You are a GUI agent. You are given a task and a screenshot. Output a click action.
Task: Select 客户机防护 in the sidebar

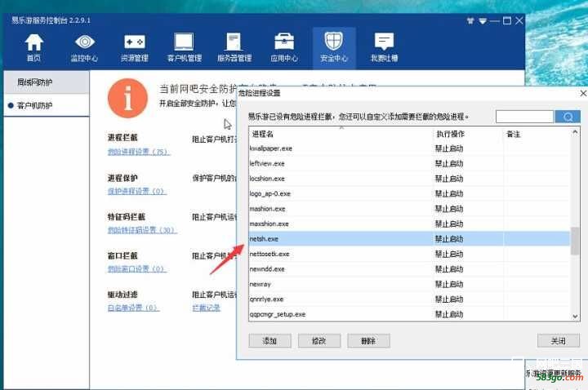click(x=47, y=105)
